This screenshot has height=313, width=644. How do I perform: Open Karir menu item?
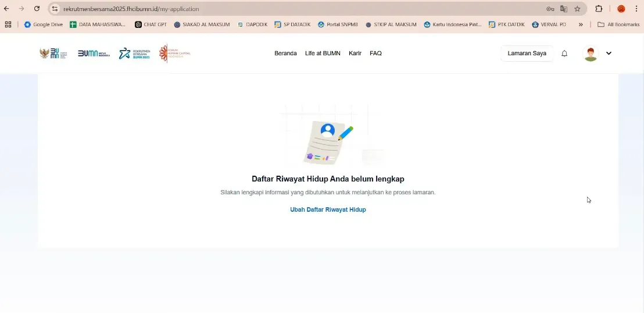tap(355, 53)
